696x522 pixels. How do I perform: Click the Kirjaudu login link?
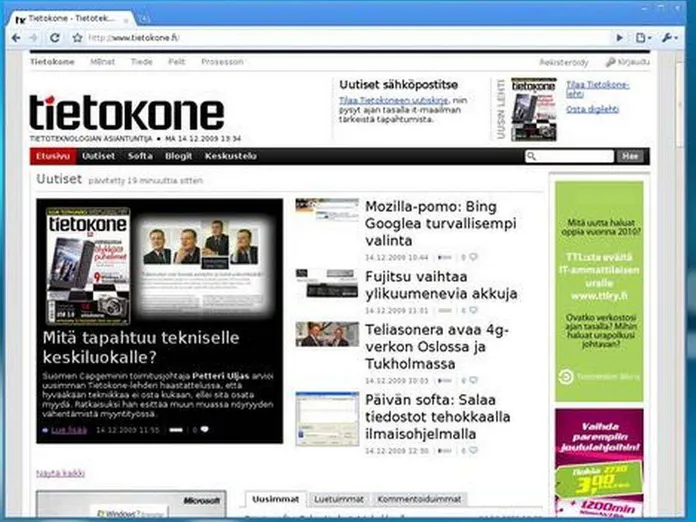tap(628, 62)
